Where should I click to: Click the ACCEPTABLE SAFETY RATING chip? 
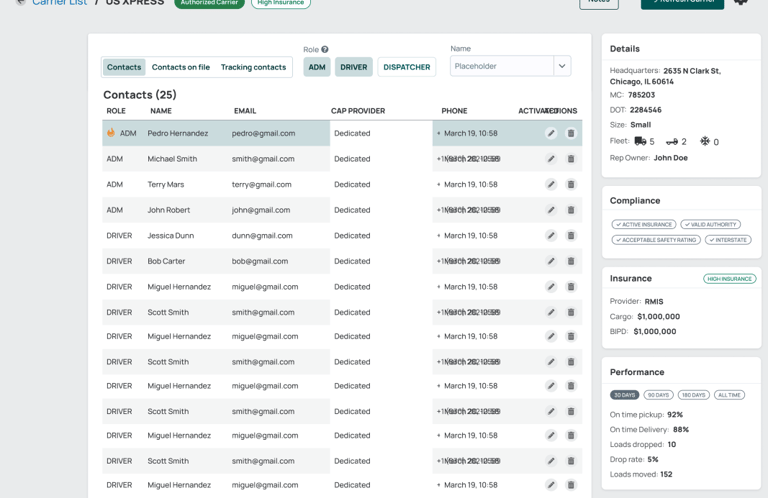(656, 240)
